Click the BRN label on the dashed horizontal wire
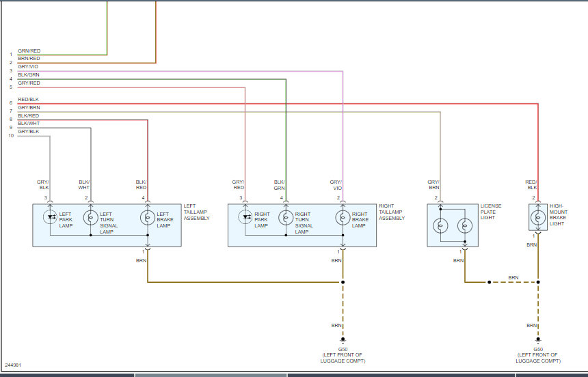This screenshot has width=588, height=377. coord(513,278)
